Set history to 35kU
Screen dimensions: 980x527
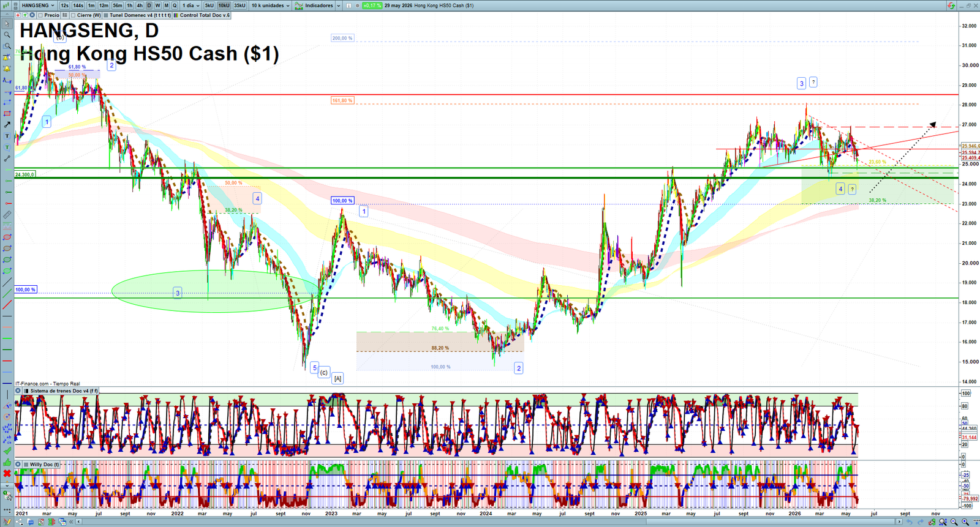pos(239,6)
